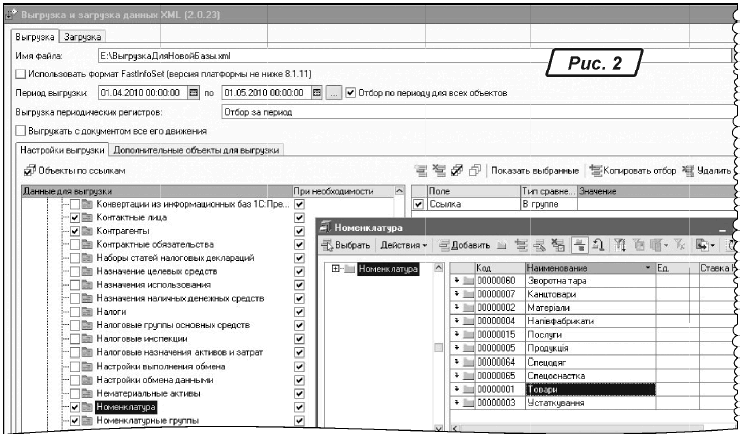Open the Дополнительные объекты для выгрузки tab
The height and width of the screenshot is (437, 740).
click(x=196, y=150)
